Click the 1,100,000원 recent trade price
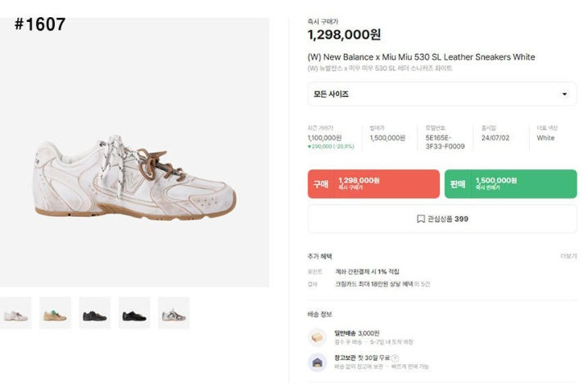The image size is (588, 383). point(324,138)
